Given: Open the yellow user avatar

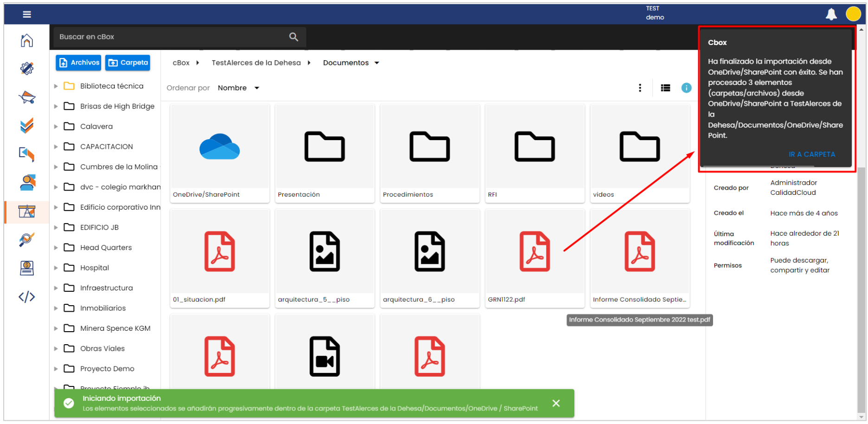Looking at the screenshot, I should coord(853,14).
